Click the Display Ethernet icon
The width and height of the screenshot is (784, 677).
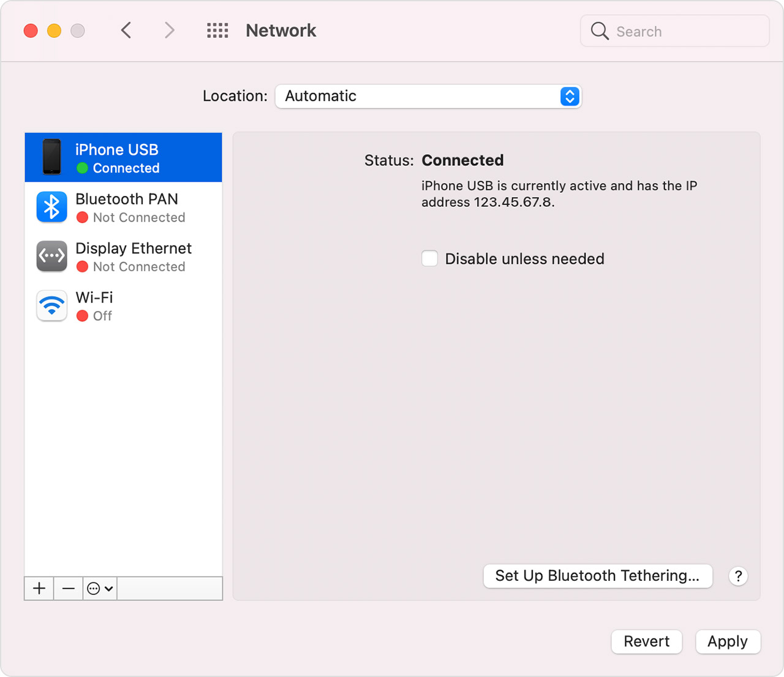point(52,256)
